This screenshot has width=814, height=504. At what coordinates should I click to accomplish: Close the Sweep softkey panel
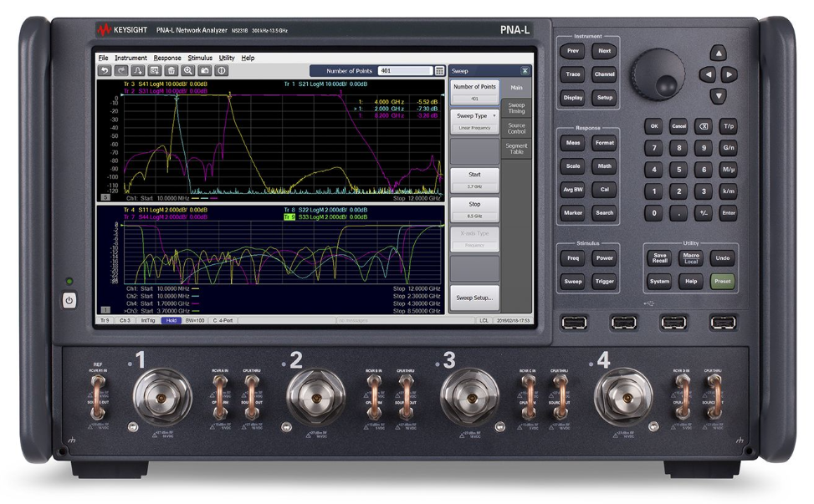point(525,71)
